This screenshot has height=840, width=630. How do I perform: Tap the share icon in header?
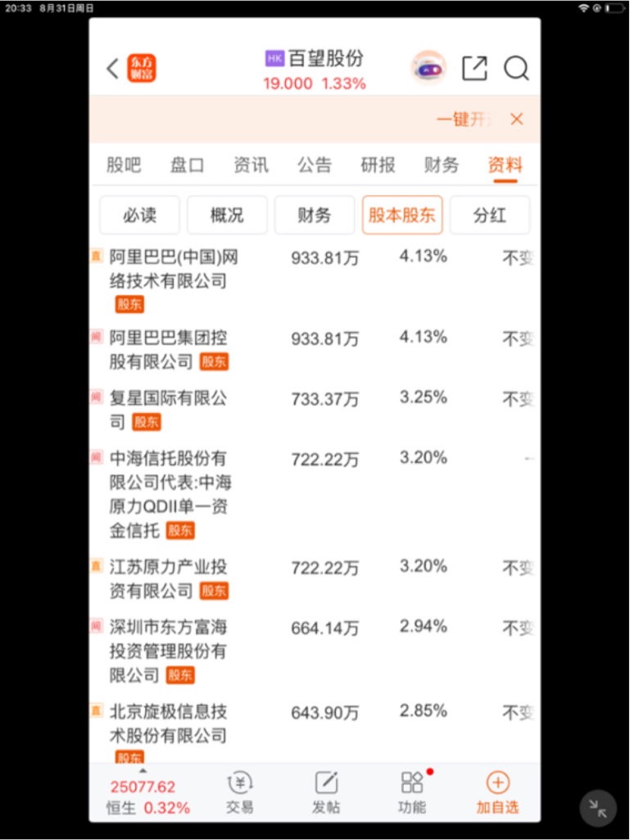coord(474,68)
